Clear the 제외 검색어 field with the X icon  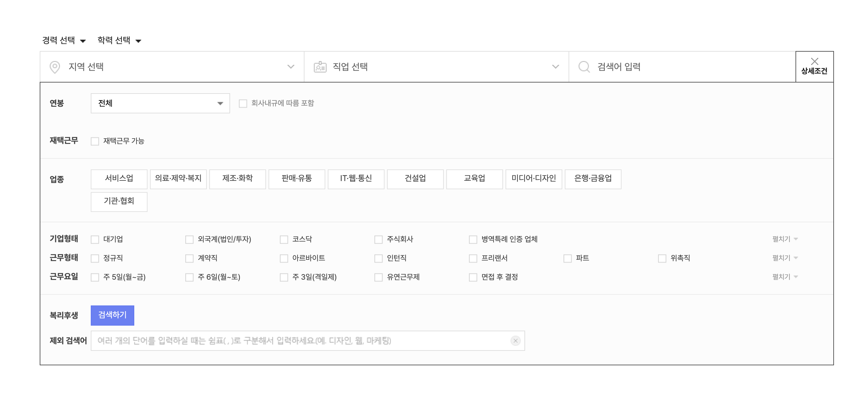coord(515,341)
